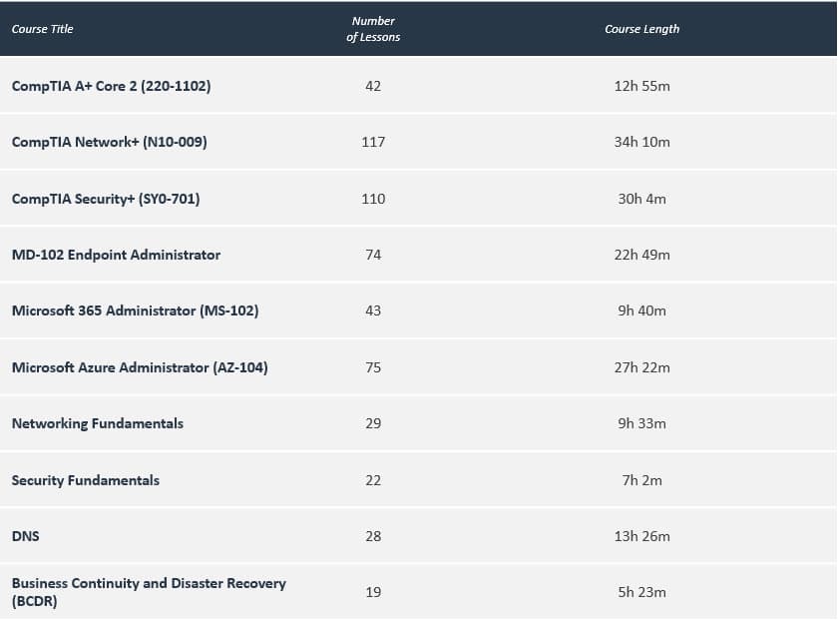Click the 22h 49m course length
This screenshot has height=620, width=840.
(641, 255)
